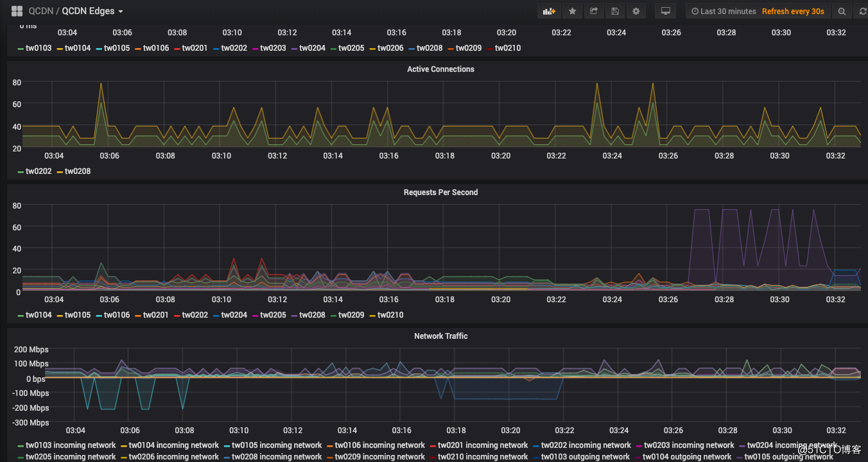The height and width of the screenshot is (462, 868).
Task: Select the tw0103 outgoing network legend label
Action: point(586,457)
